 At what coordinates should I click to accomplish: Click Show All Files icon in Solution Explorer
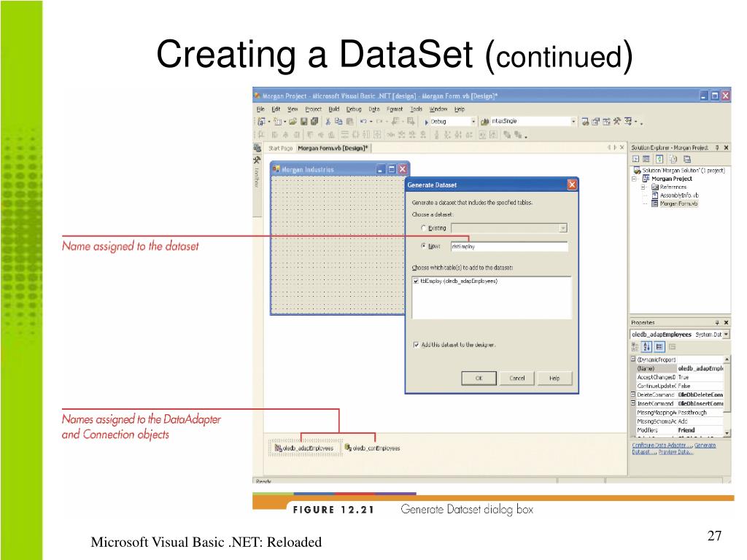click(x=673, y=159)
